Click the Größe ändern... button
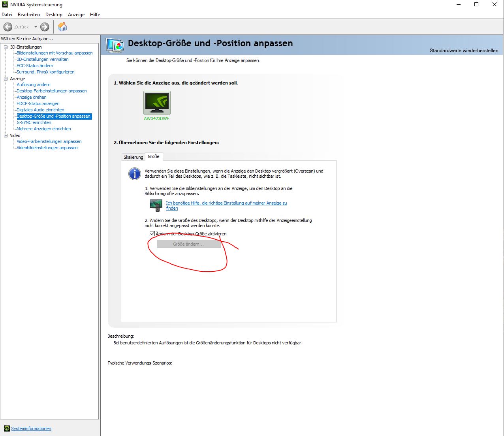The height and width of the screenshot is (436, 504). (x=189, y=244)
